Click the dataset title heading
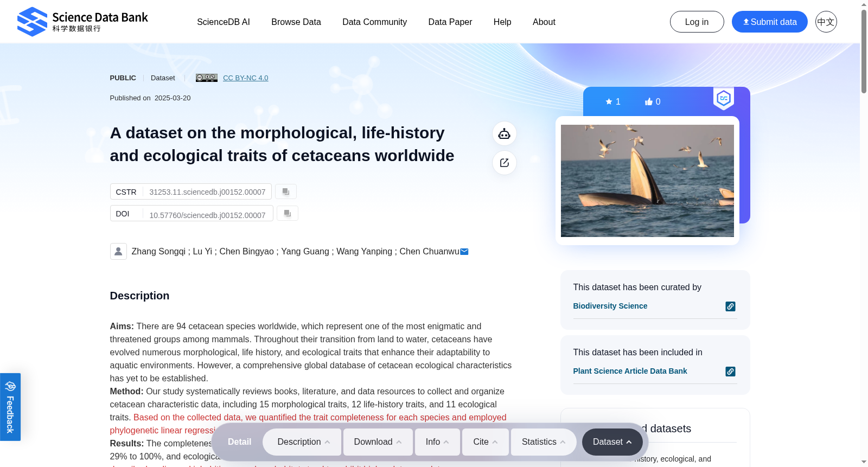868x467 pixels. pyautogui.click(x=282, y=144)
